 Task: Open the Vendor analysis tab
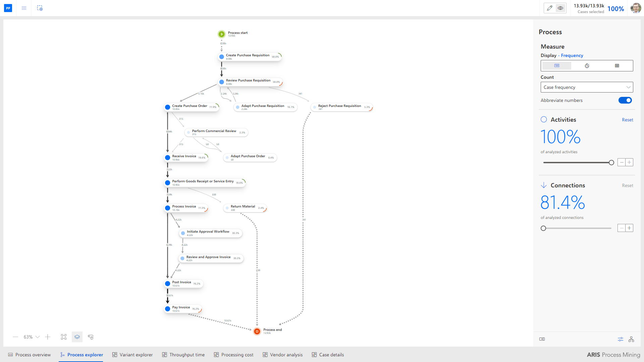[x=286, y=355]
